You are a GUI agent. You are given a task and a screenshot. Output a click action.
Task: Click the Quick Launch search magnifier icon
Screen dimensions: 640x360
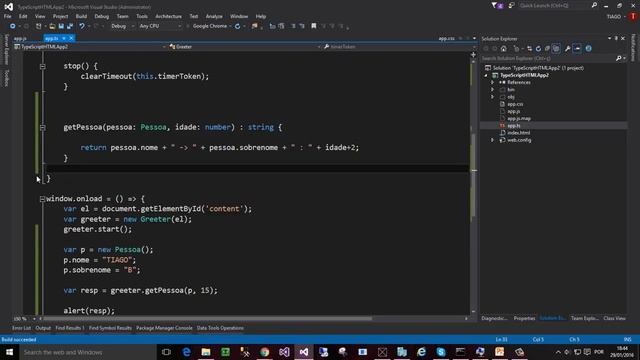(594, 5)
